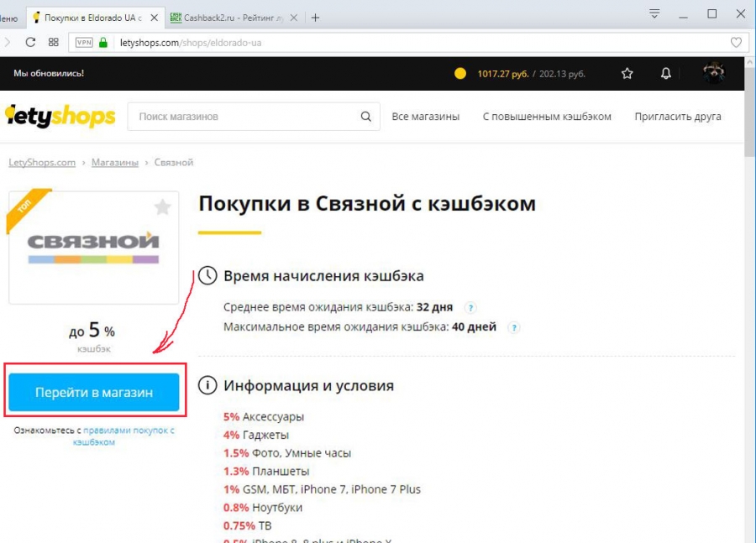Screen dimensions: 756x543
Task: Click the '4% Гаджеты' row
Action: 256,435
